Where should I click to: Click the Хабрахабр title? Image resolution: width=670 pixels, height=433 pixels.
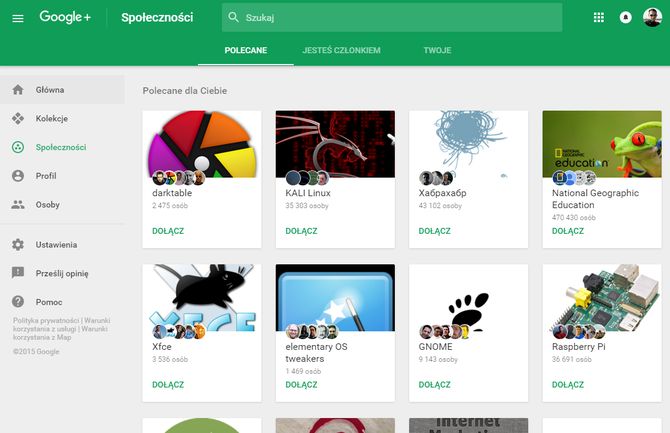tap(442, 193)
